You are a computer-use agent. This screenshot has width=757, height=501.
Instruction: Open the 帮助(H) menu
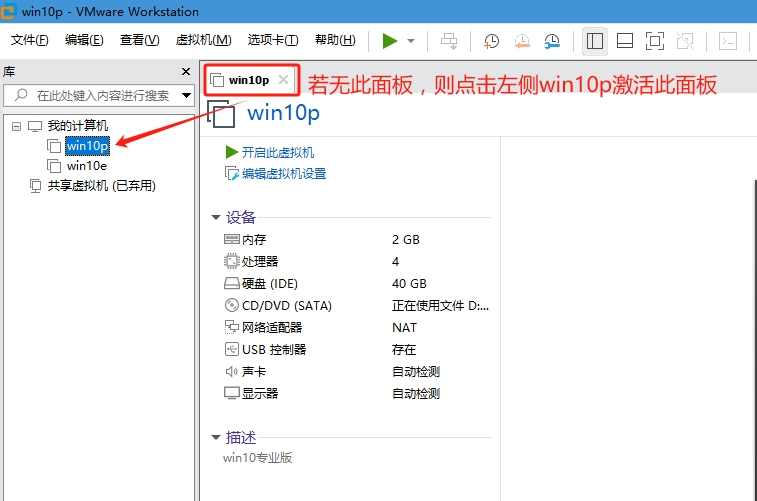[x=335, y=40]
